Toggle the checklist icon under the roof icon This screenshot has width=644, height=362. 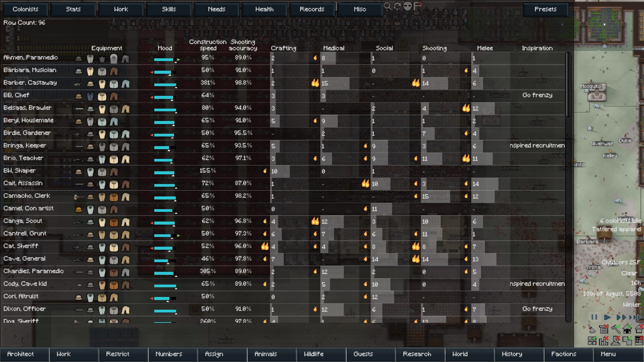click(639, 341)
